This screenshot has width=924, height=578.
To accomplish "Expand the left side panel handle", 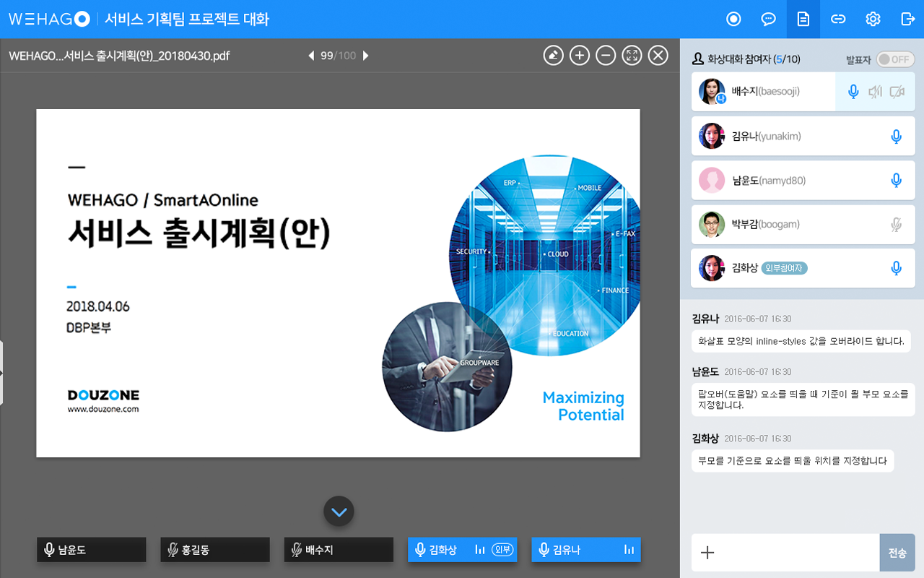I will click(x=1, y=372).
